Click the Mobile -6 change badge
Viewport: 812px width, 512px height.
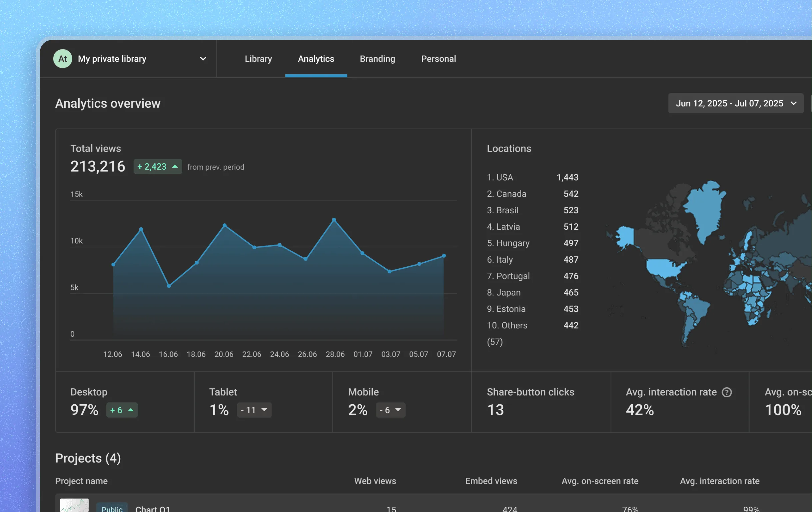(391, 410)
